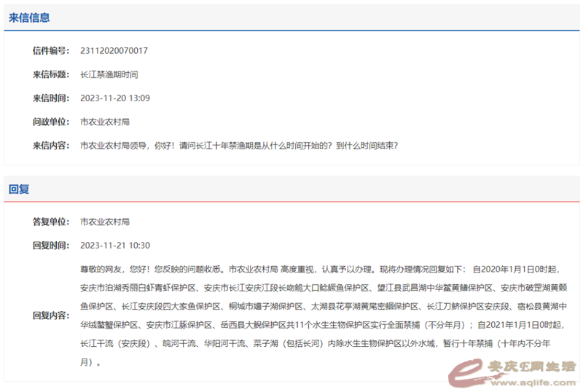
Task: Click the 回复时间 field label
Action: [x=50, y=246]
